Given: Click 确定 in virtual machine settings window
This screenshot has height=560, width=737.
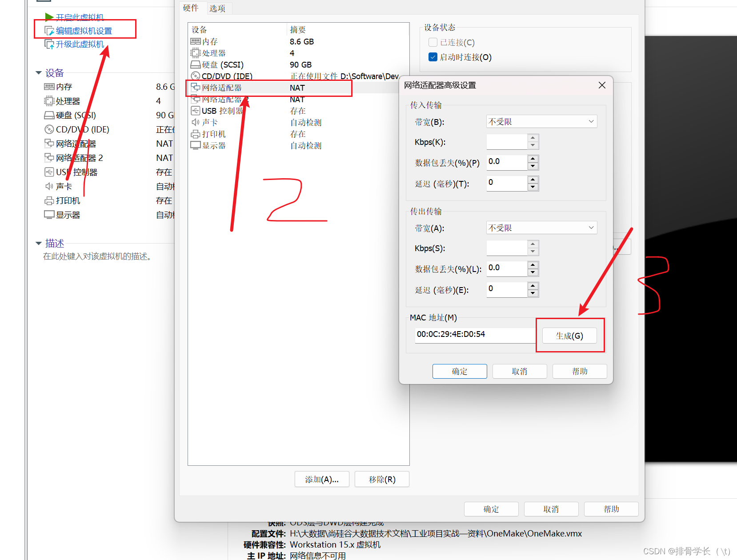Looking at the screenshot, I should [491, 509].
